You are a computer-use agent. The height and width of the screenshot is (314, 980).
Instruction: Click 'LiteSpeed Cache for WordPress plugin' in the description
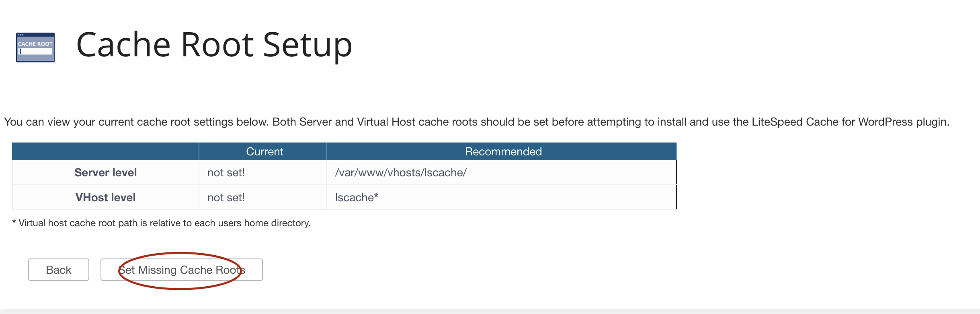pyautogui.click(x=850, y=122)
